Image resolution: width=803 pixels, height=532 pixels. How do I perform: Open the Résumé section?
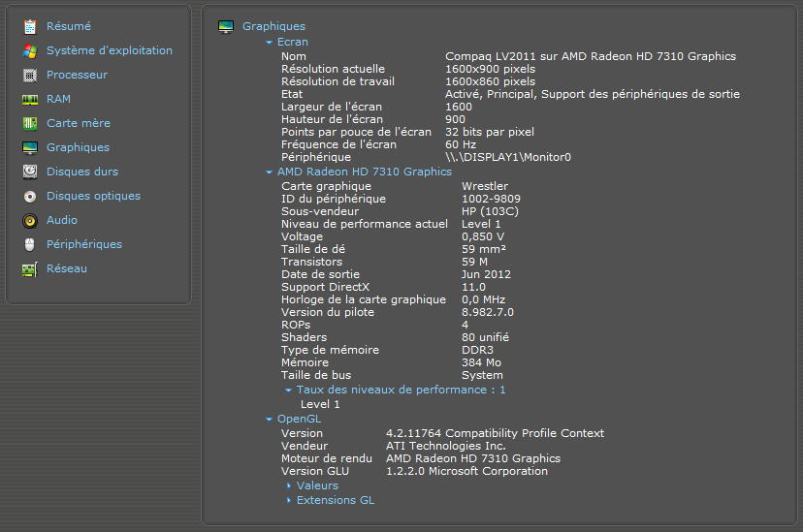click(69, 26)
